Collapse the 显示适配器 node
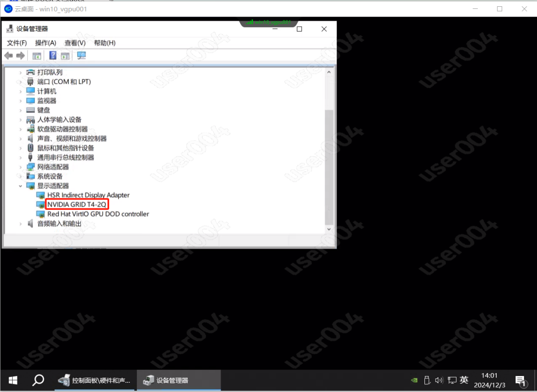Screen dimensions: 537x392 20,186
